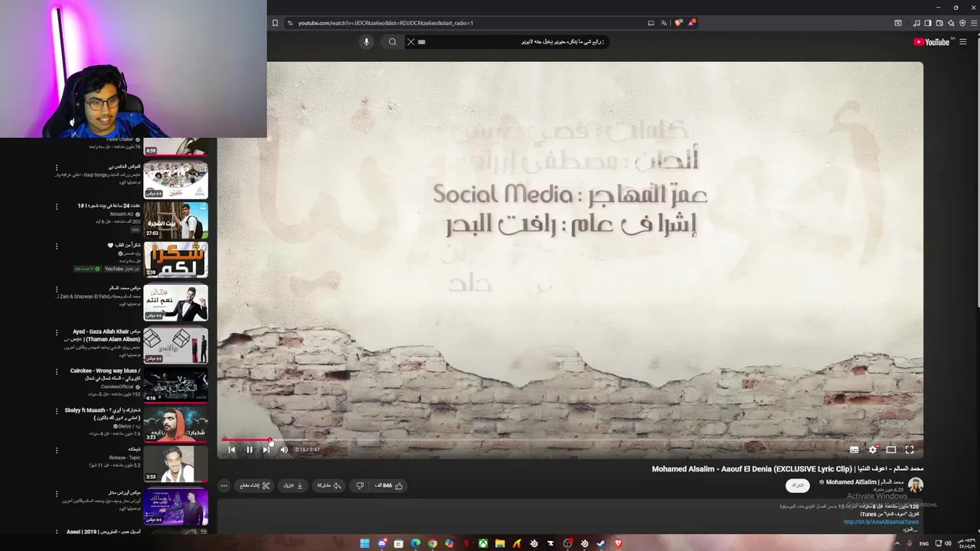Open the 3:53 Release Topic thumbnail
Viewport: 980px width, 551px height.
(175, 464)
